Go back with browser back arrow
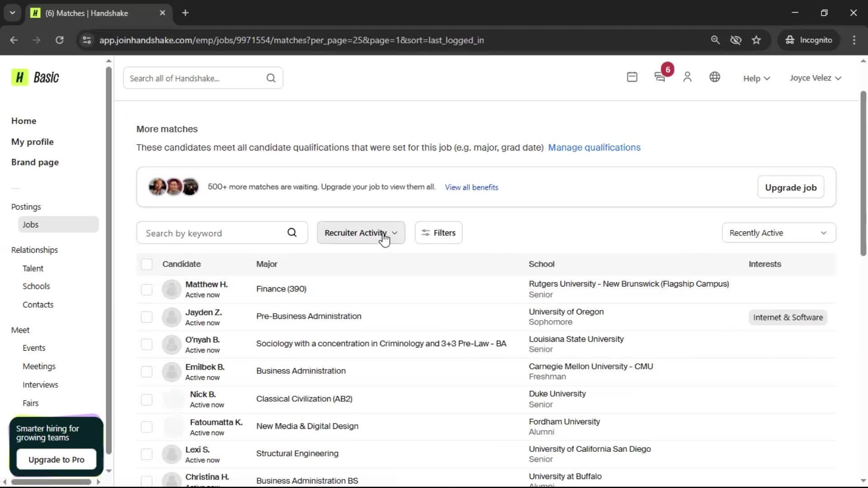Image resolution: width=868 pixels, height=488 pixels. pyautogui.click(x=14, y=40)
